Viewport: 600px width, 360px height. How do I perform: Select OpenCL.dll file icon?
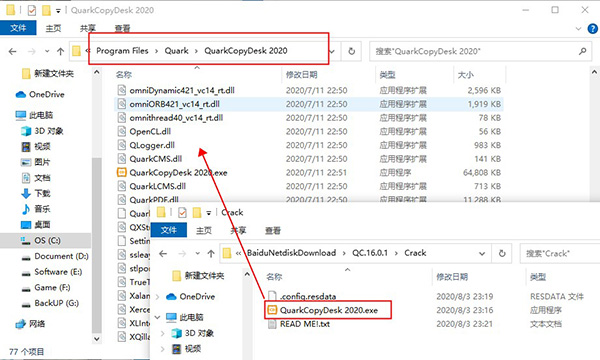click(x=122, y=131)
